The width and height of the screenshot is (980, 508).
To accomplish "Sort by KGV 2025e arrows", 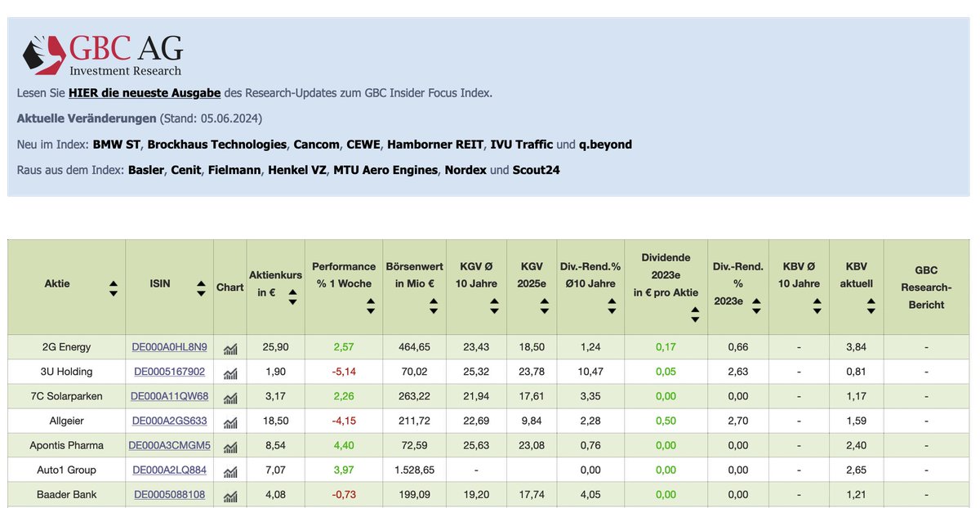I will (546, 305).
